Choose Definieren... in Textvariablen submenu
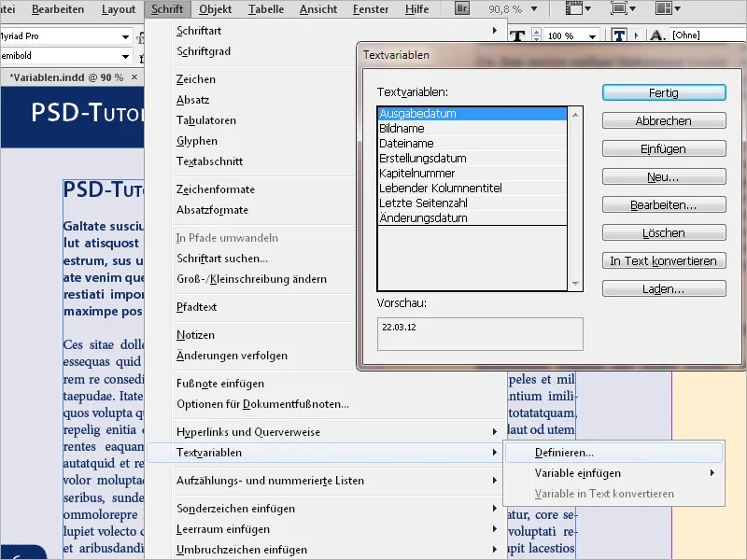Screen dimensions: 747x560 pyautogui.click(x=614, y=453)
